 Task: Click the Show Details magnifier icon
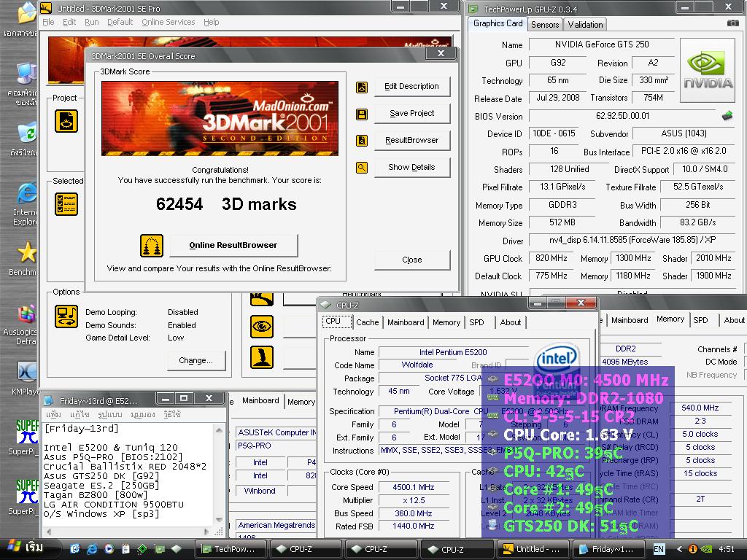[x=362, y=168]
